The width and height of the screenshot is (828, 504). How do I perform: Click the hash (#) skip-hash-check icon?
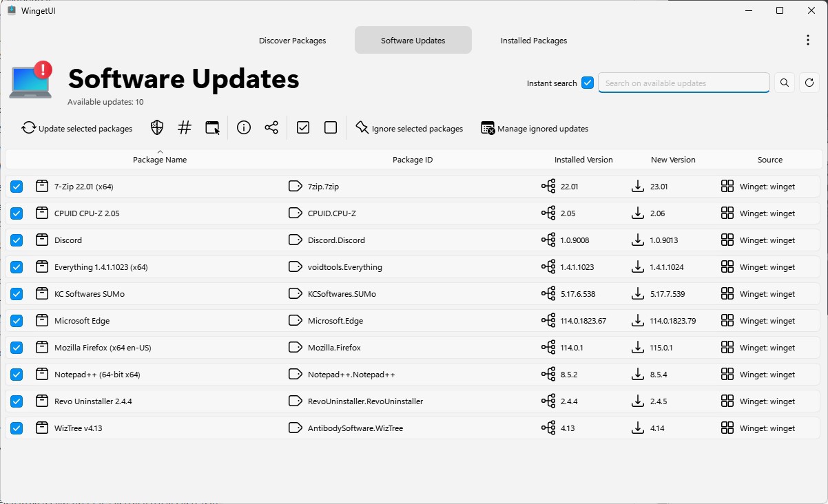(x=185, y=127)
